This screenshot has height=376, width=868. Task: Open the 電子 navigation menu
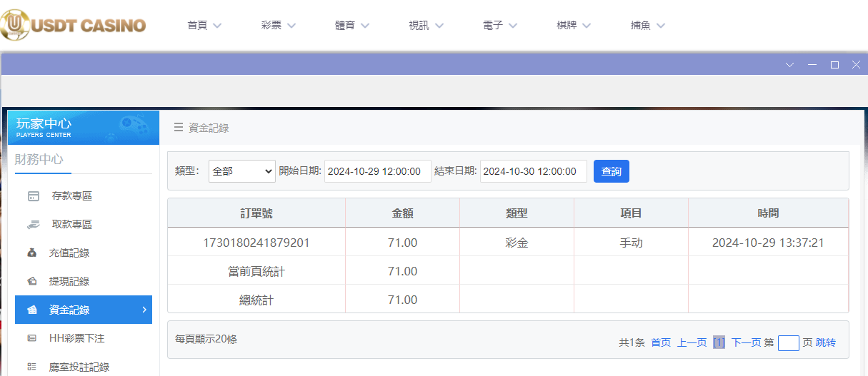(500, 25)
